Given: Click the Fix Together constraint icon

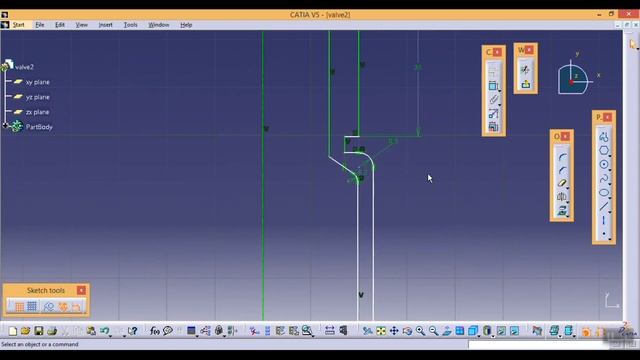Looking at the screenshot, I should click(493, 99).
